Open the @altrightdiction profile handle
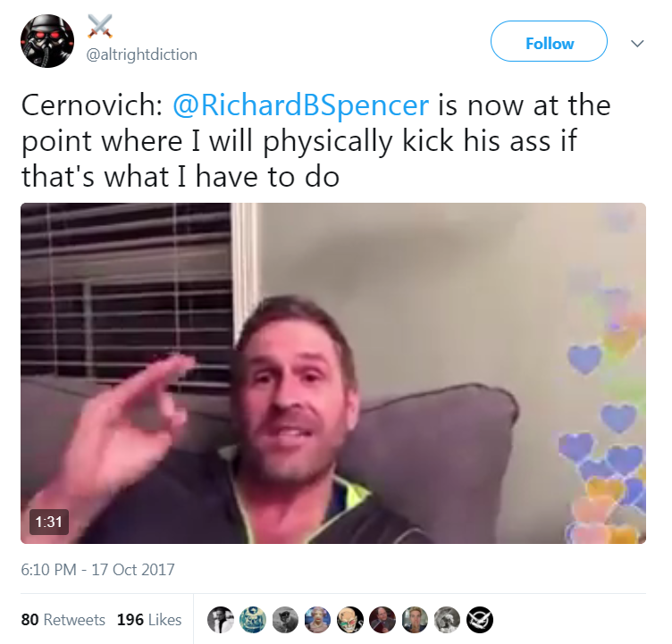Image resolution: width=672 pixels, height=644 pixels. click(x=142, y=54)
